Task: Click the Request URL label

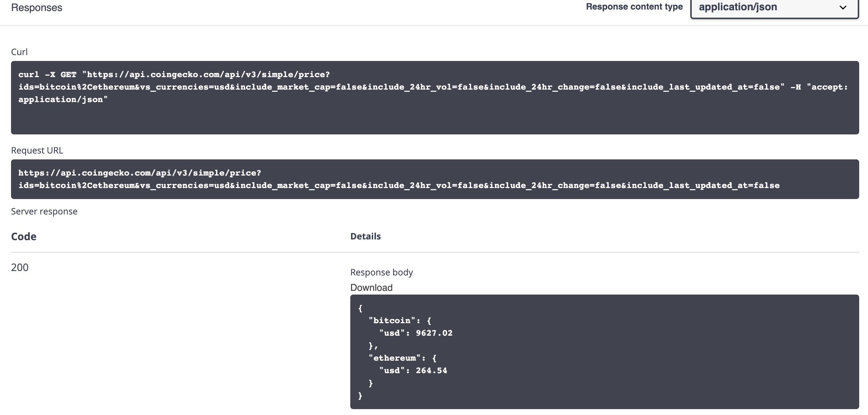Action: point(37,150)
